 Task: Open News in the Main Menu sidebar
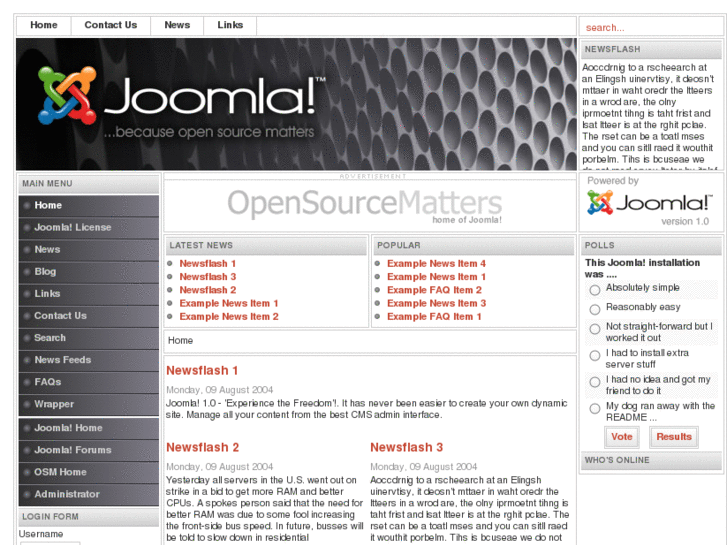click(x=89, y=250)
